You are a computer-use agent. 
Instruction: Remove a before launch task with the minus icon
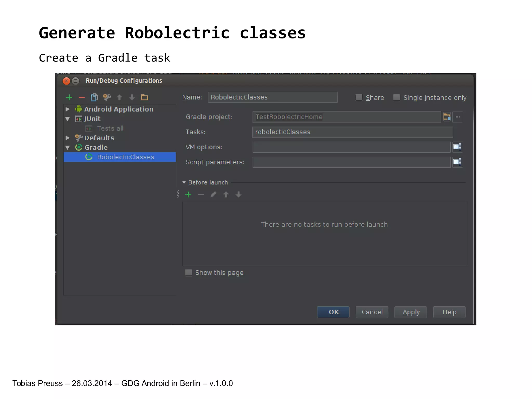point(201,194)
